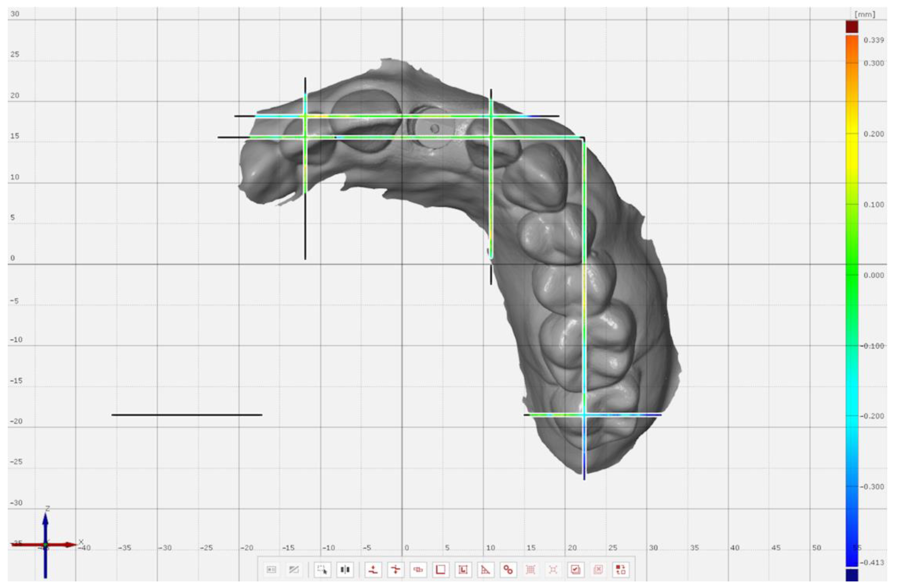
Task: Click the 0.339 maximum legend value
Action: click(x=873, y=40)
